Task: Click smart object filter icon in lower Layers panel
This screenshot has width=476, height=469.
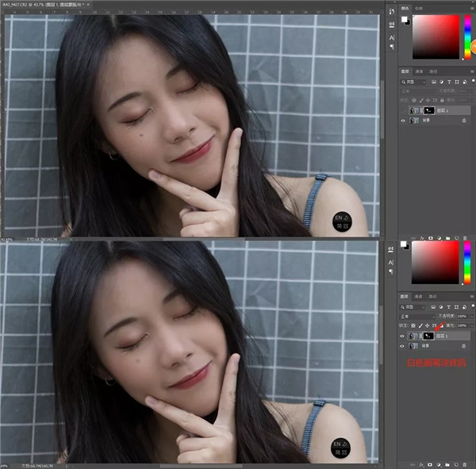Action: point(464,307)
